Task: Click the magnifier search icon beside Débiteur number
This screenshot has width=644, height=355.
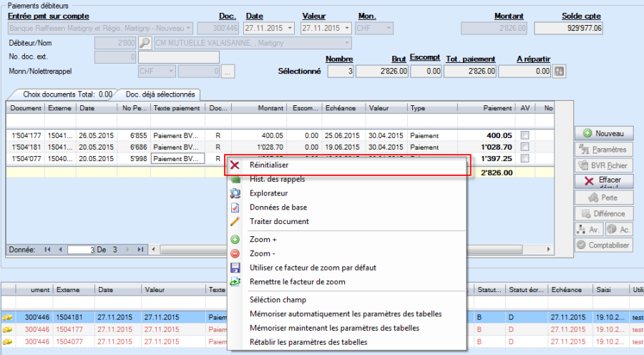Action: [145, 43]
